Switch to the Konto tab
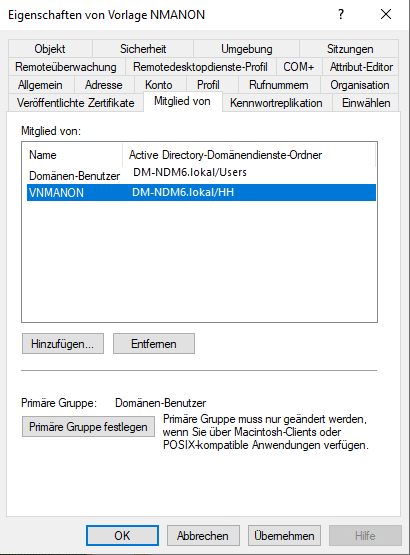The width and height of the screenshot is (410, 555). pos(159,85)
